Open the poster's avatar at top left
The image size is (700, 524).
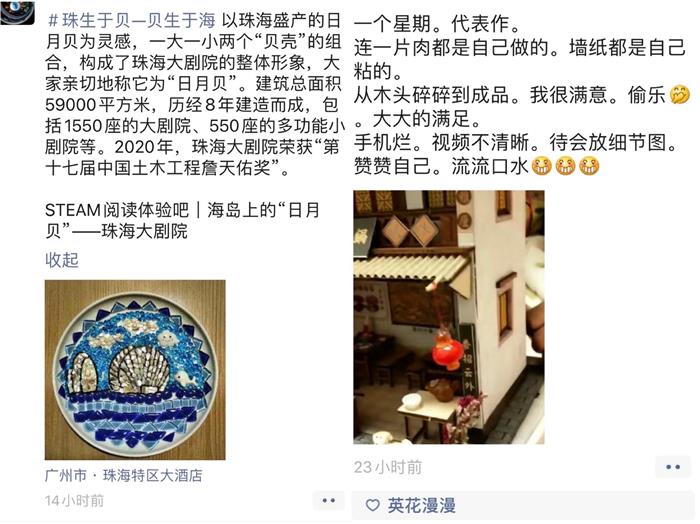coord(17,12)
